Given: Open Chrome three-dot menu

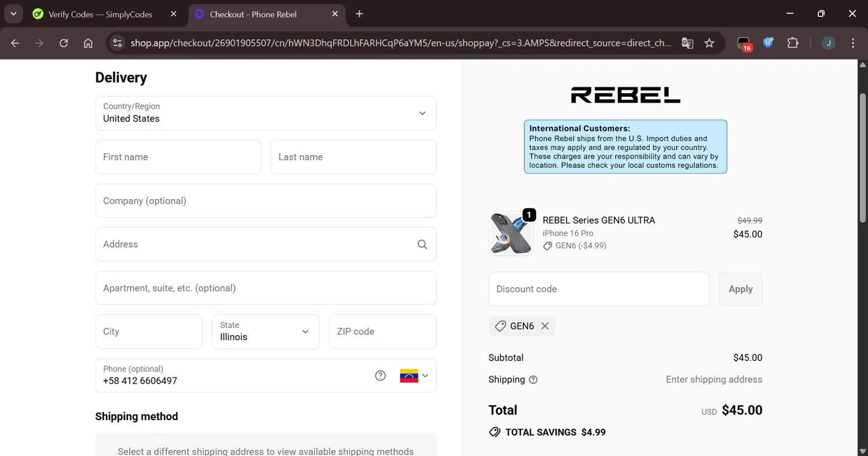Looking at the screenshot, I should tap(853, 43).
